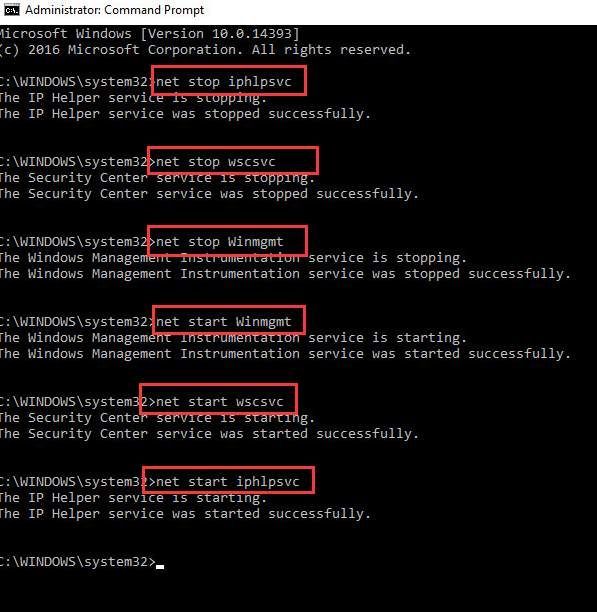Click the Administrator: Command Prompt title text

click(x=114, y=10)
